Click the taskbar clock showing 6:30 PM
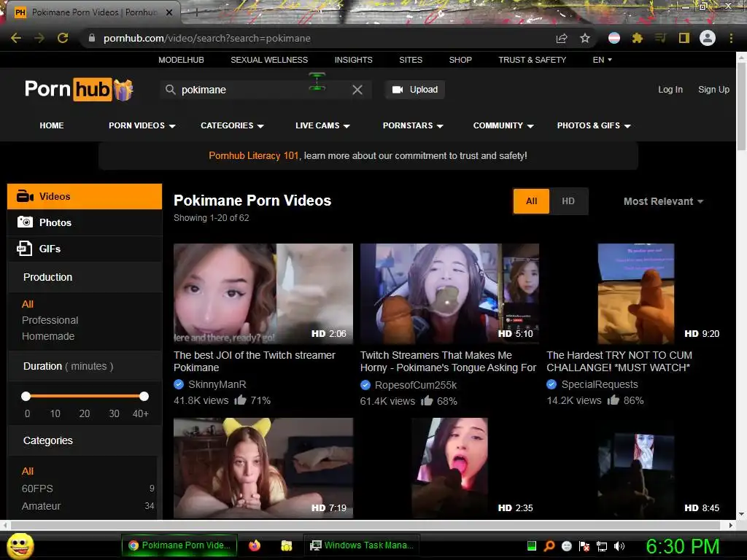Viewport: 747px width, 560px height. tap(682, 546)
